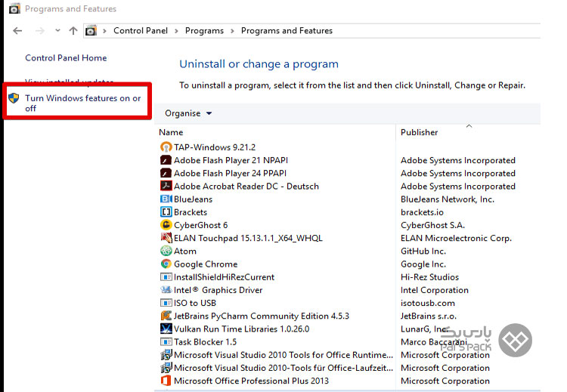The height and width of the screenshot is (392, 567).
Task: Select ELAN Touchpad 15.13.1.1_X64_WHQL entry
Action: 248,239
